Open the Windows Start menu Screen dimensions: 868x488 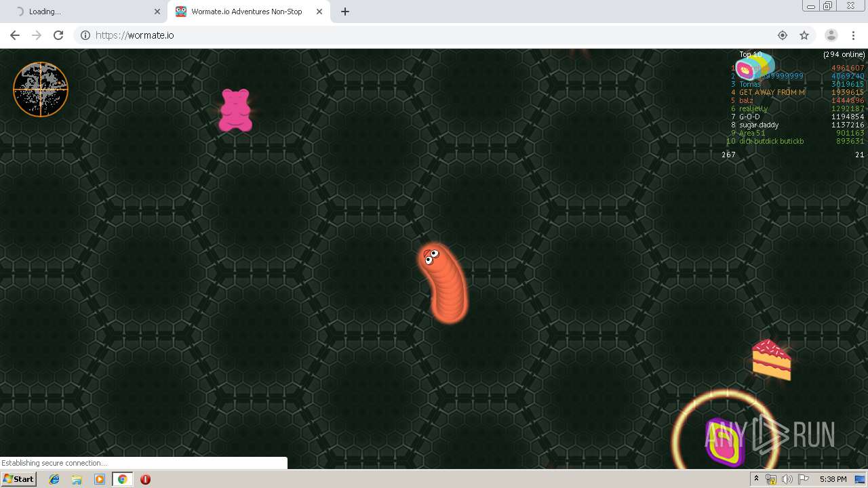coord(19,479)
